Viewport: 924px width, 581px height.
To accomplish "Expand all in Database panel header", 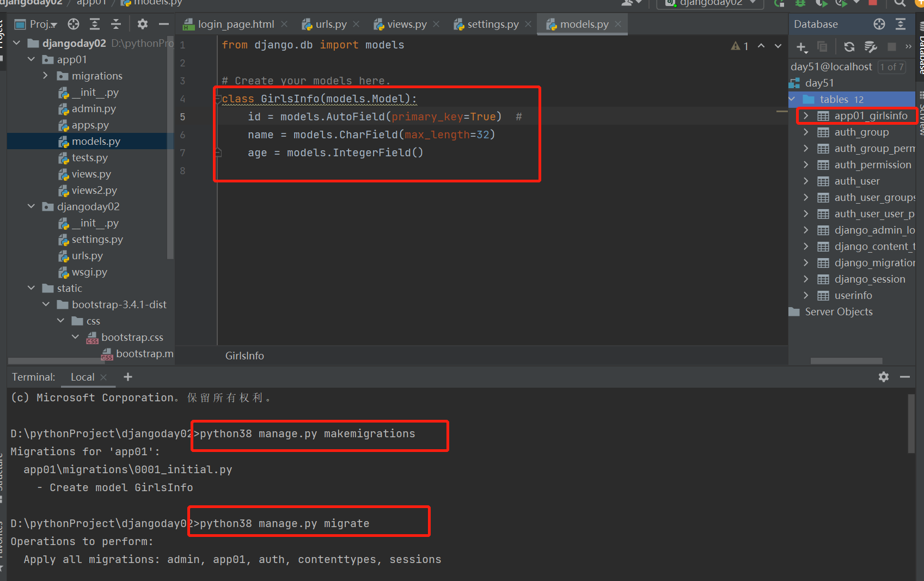I will 901,24.
